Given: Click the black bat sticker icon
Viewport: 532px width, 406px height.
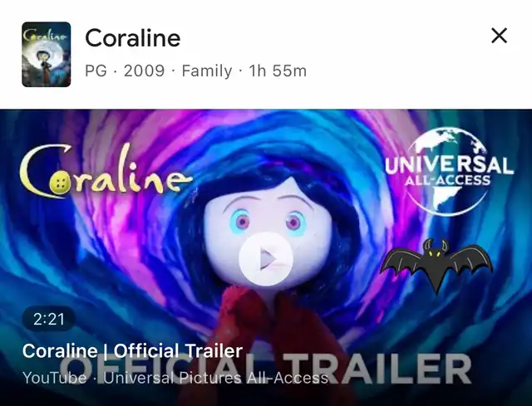Looking at the screenshot, I should coord(436,265).
